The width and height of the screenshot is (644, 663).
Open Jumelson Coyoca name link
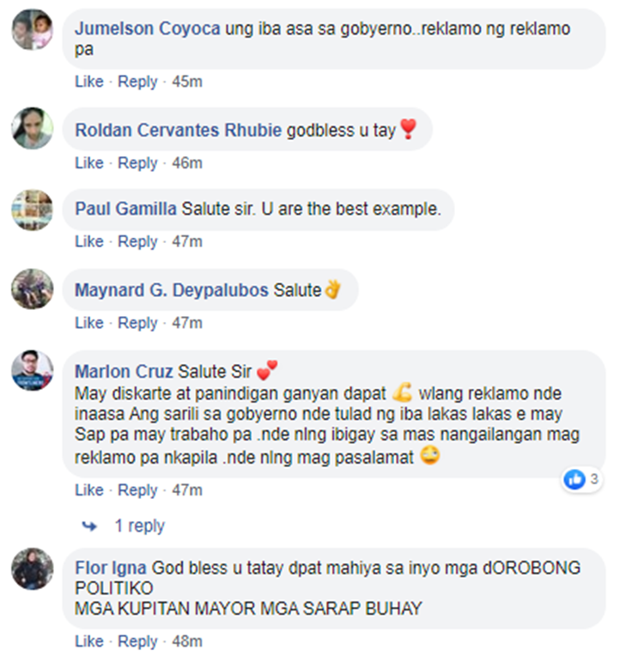pyautogui.click(x=148, y=29)
